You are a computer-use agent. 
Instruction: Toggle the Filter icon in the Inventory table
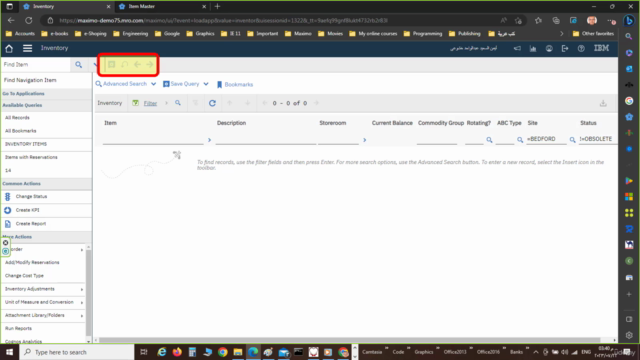pyautogui.click(x=136, y=103)
